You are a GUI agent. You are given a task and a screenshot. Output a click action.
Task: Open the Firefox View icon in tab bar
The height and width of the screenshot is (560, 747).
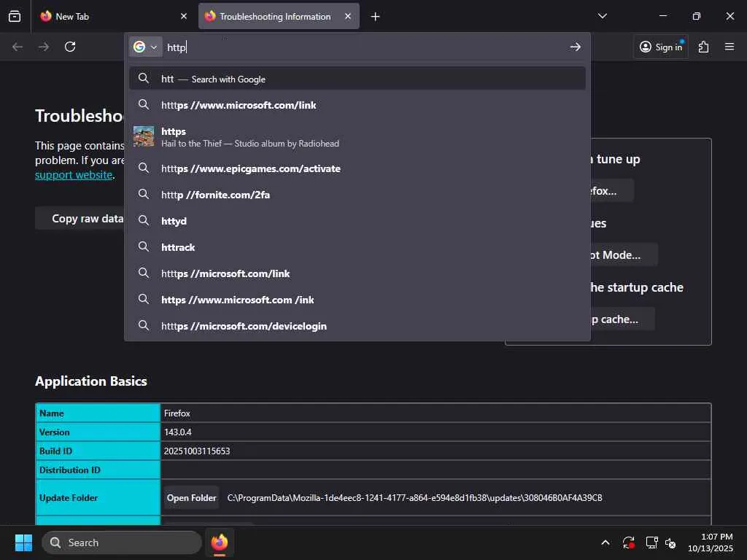tap(15, 16)
